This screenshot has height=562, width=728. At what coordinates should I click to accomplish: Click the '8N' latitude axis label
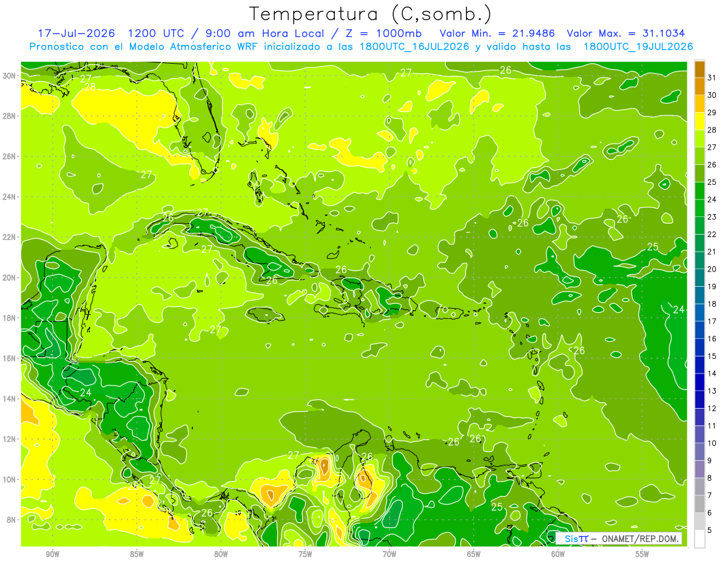click(x=12, y=520)
